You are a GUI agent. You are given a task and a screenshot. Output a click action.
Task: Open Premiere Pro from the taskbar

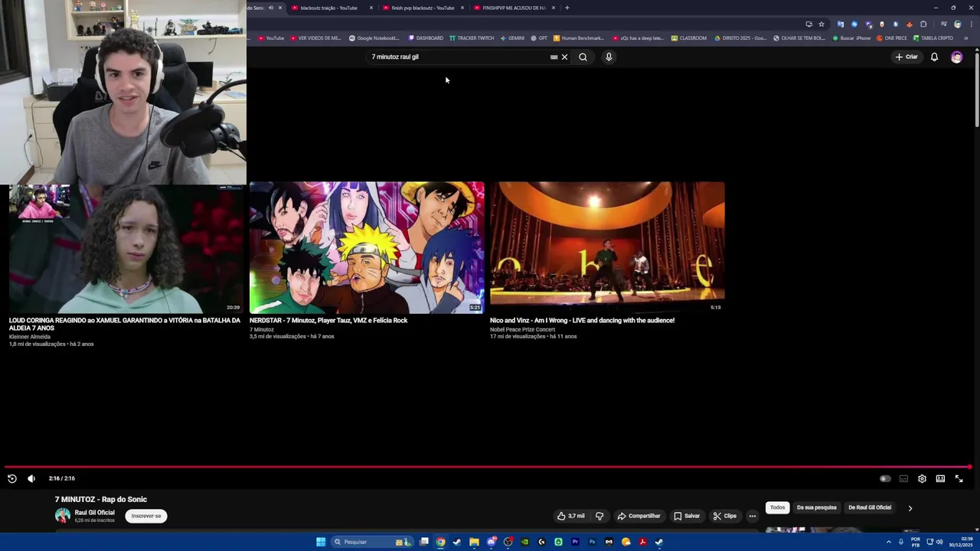point(575,542)
